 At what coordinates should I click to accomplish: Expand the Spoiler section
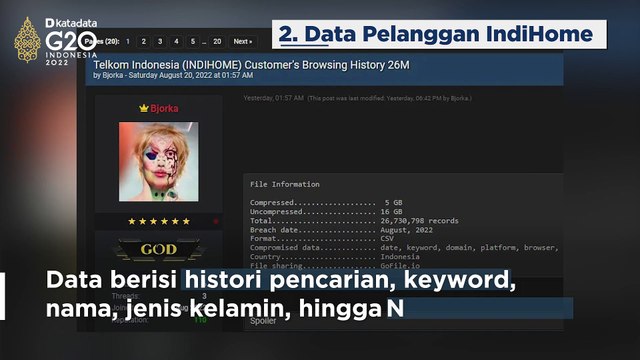point(263,321)
